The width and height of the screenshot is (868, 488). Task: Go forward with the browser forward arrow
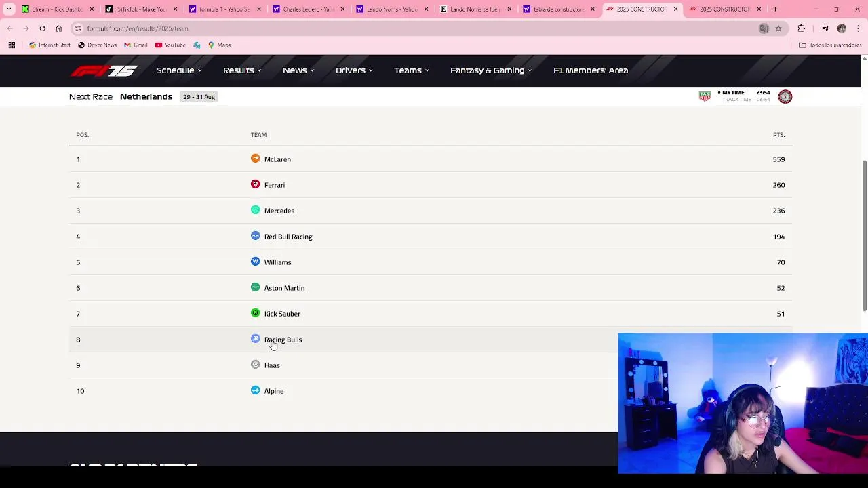point(26,28)
